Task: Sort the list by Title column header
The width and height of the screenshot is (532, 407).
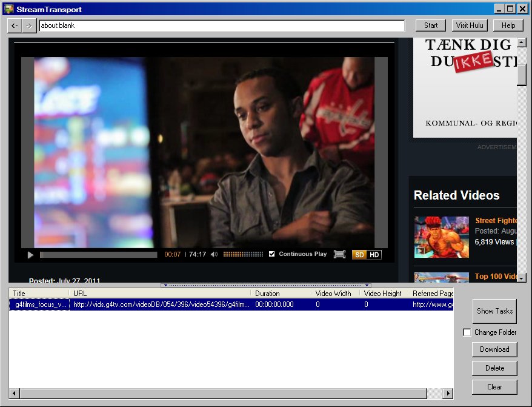Action: [39, 294]
